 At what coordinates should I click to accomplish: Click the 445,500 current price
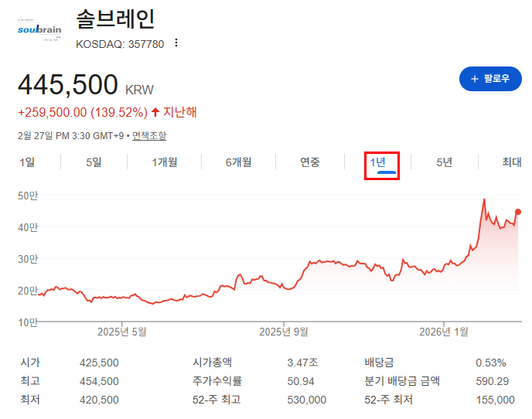tap(67, 84)
